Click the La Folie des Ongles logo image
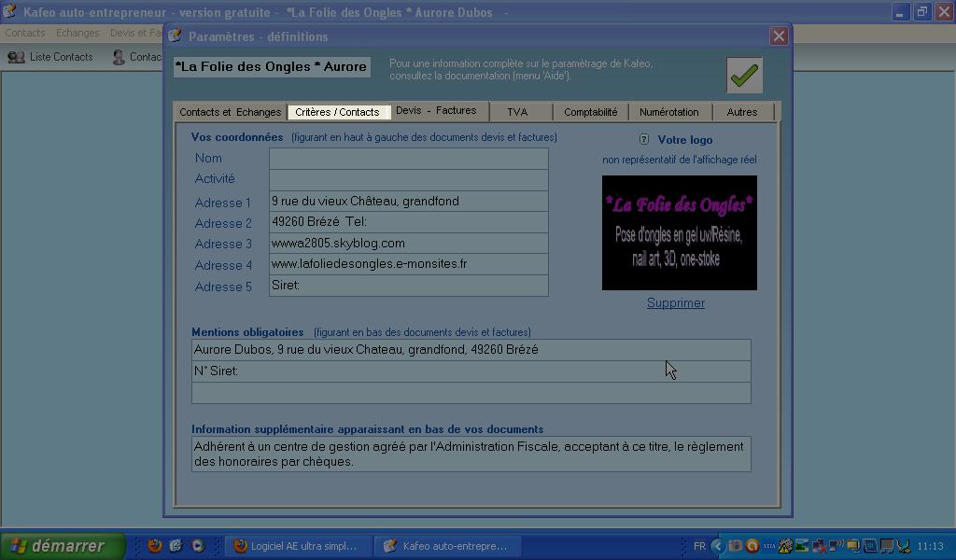 [679, 232]
